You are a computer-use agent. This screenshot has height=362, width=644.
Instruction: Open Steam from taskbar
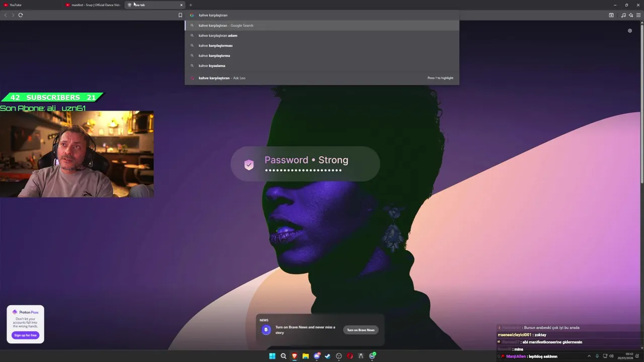pos(328,356)
